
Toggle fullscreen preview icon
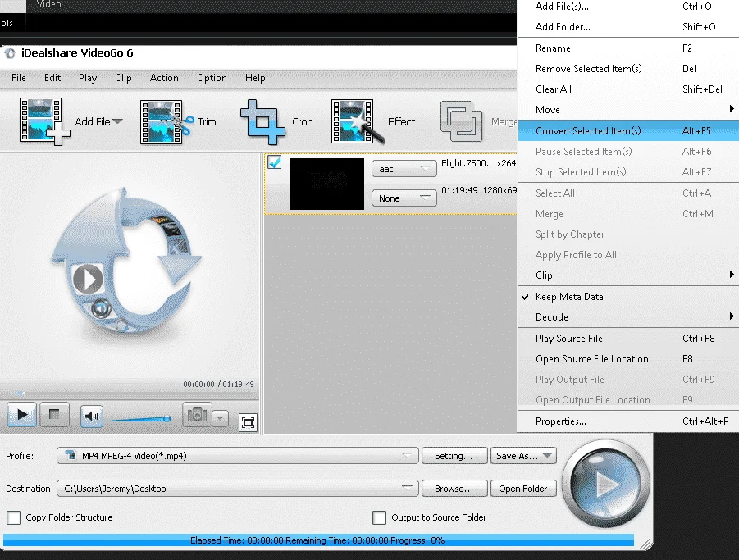[248, 422]
